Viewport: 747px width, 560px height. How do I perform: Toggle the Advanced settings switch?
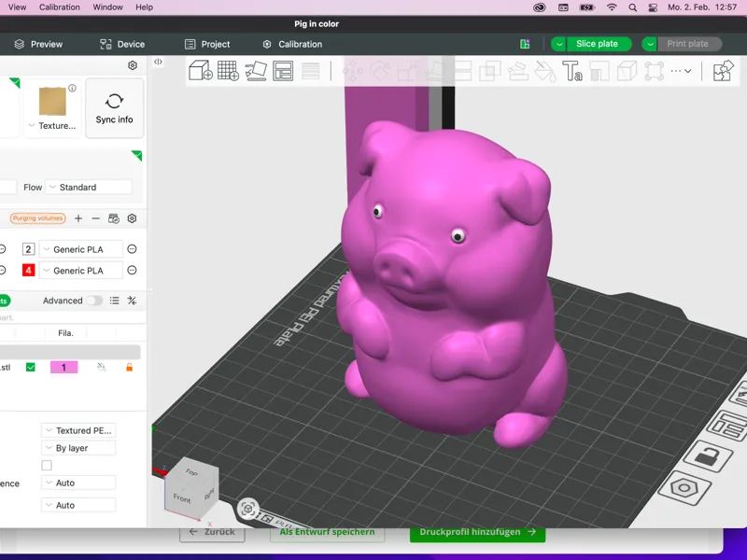(94, 301)
